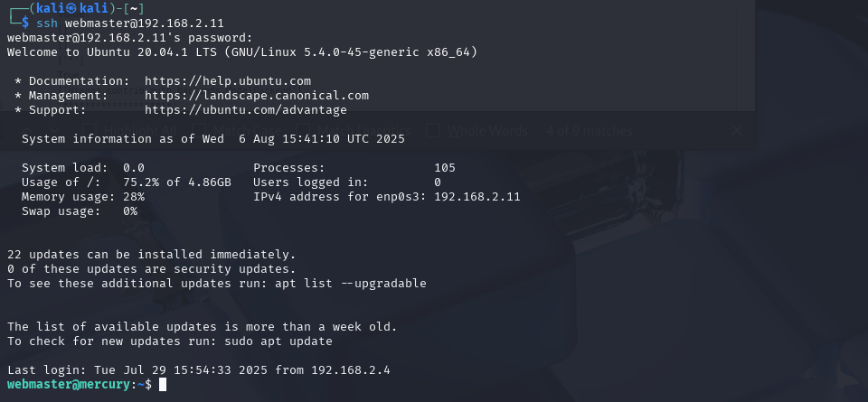Open the https://ubuntu.com/advantage link

click(246, 110)
